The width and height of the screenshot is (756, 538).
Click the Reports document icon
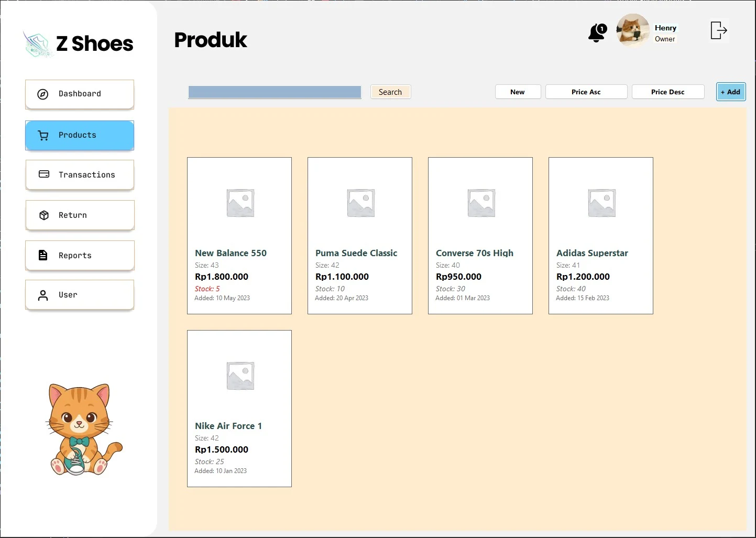click(43, 255)
